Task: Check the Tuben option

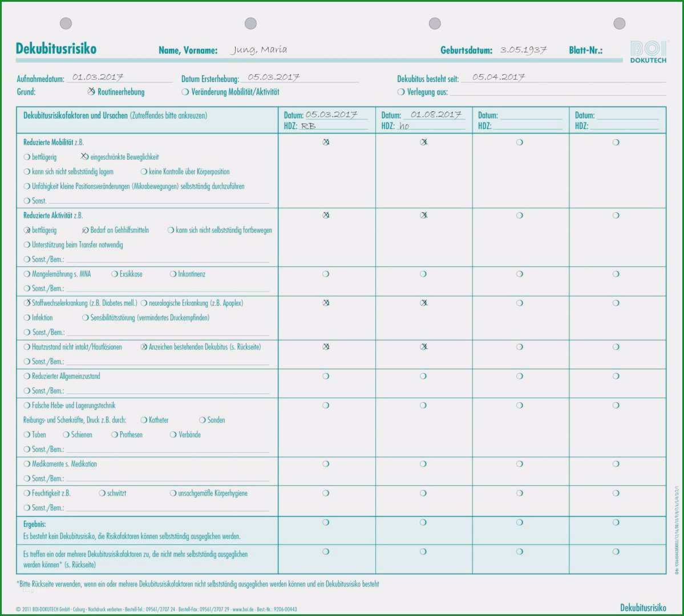Action: coord(27,435)
